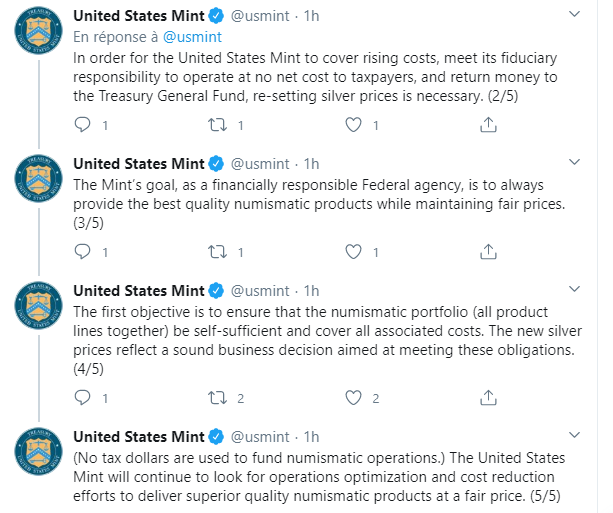This screenshot has width=613, height=513.
Task: Like the (3/5) fair prices tweet
Action: [353, 252]
